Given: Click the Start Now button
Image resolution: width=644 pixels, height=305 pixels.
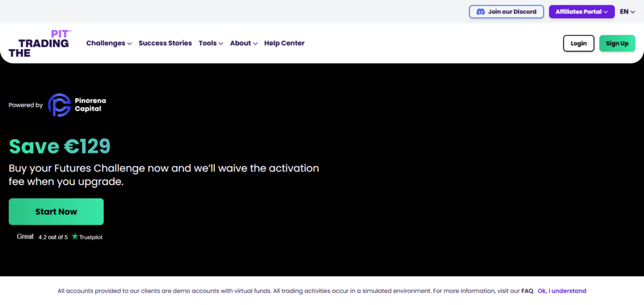Looking at the screenshot, I should [56, 212].
